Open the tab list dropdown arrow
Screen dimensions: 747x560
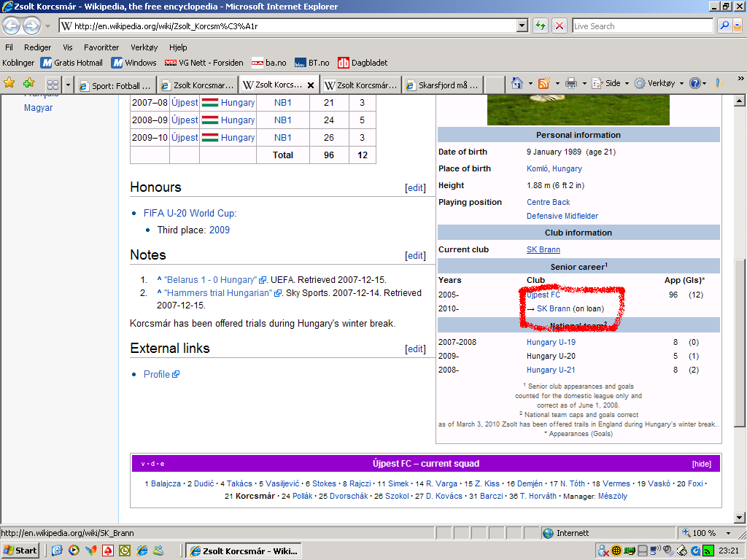[68, 85]
